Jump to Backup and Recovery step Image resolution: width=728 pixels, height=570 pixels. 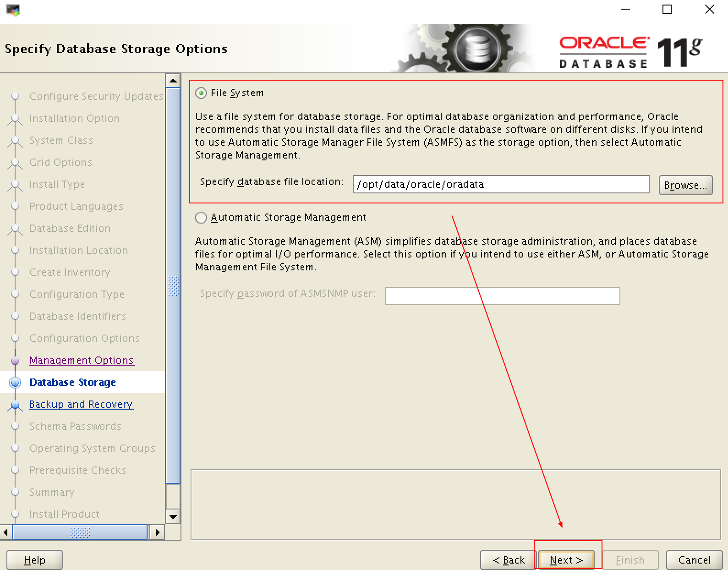click(x=81, y=404)
